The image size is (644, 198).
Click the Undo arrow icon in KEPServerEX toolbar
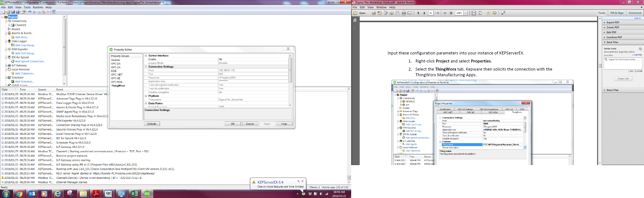click(x=30, y=12)
